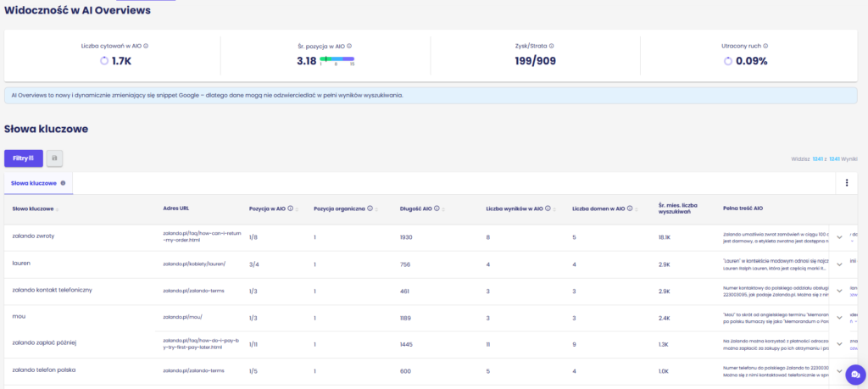Open URL zalando.pl/kobiety/lauren/
868x389 pixels.
click(x=194, y=264)
